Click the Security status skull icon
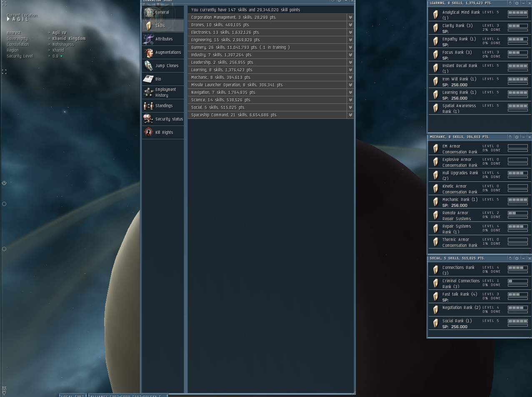The height and width of the screenshot is (397, 532). 148,119
